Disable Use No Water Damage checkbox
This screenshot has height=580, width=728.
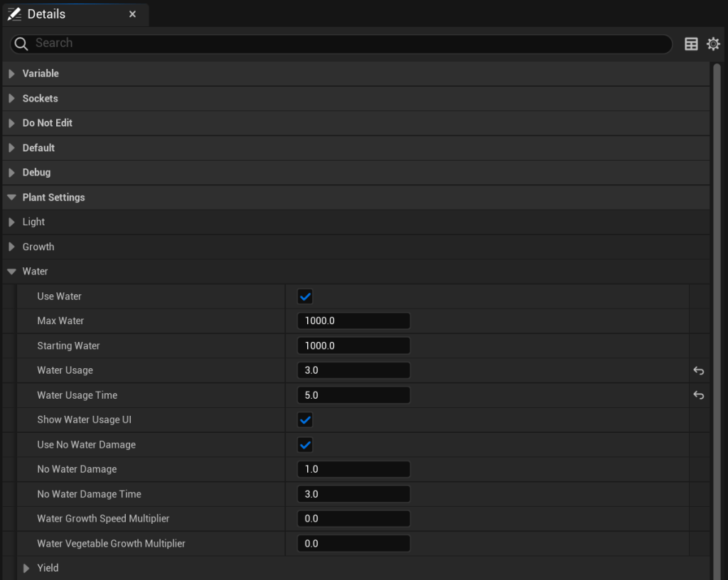[x=305, y=445]
